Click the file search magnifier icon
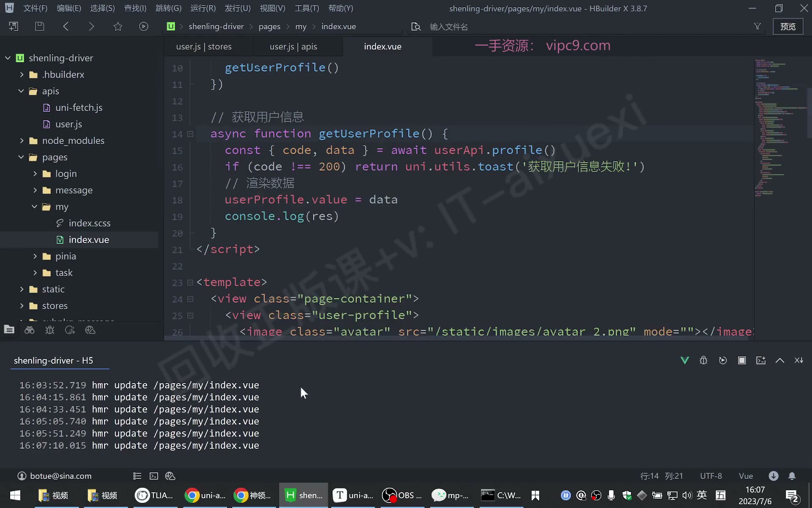 pyautogui.click(x=416, y=27)
